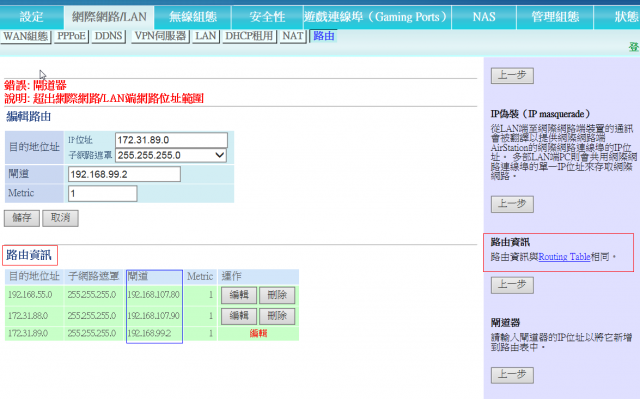Open the 設定 top tab
640x399 pixels.
click(31, 17)
